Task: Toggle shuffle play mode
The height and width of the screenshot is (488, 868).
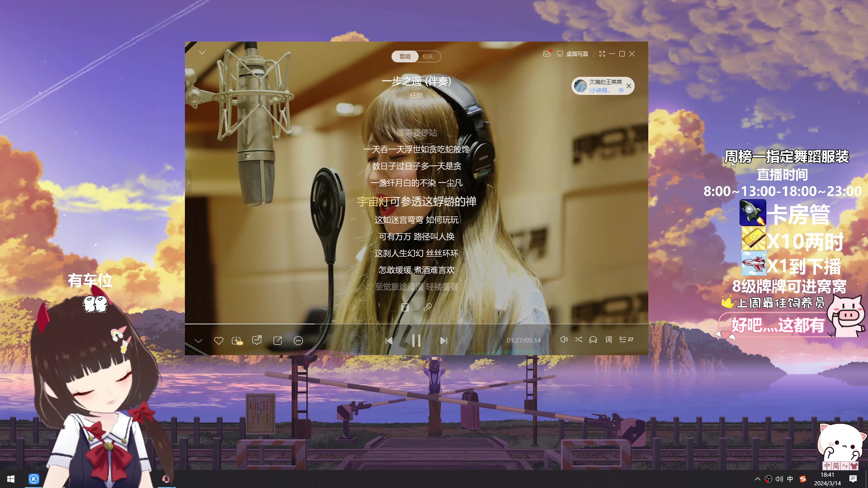Action: point(579,339)
